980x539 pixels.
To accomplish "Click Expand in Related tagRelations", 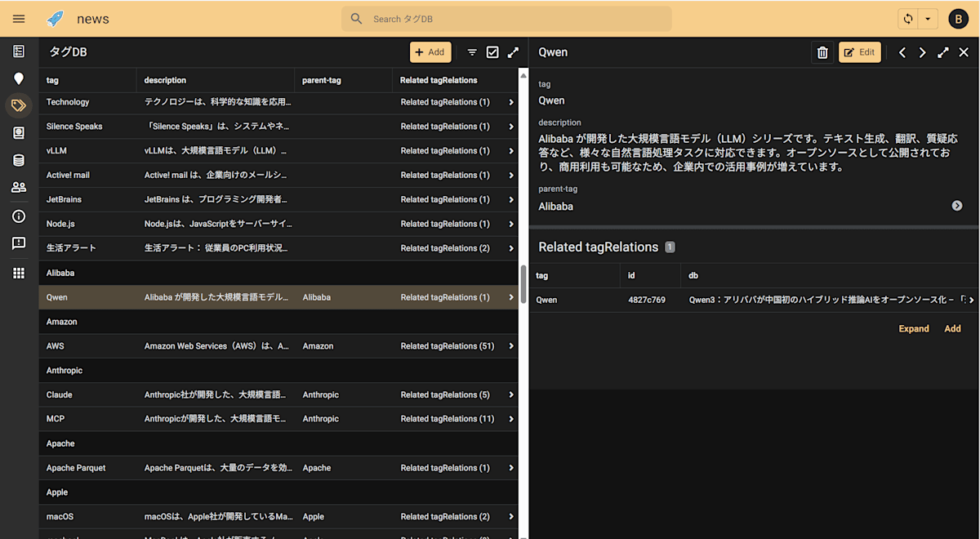I will tap(914, 328).
